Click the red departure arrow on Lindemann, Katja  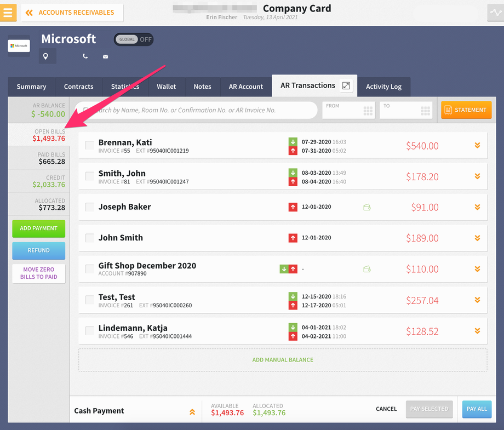293,336
